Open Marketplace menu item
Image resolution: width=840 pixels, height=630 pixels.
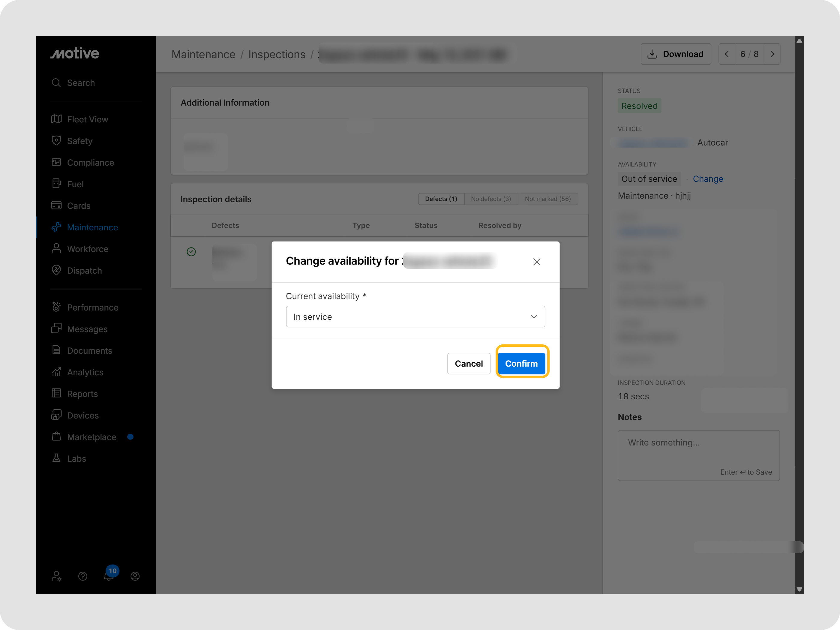[91, 437]
